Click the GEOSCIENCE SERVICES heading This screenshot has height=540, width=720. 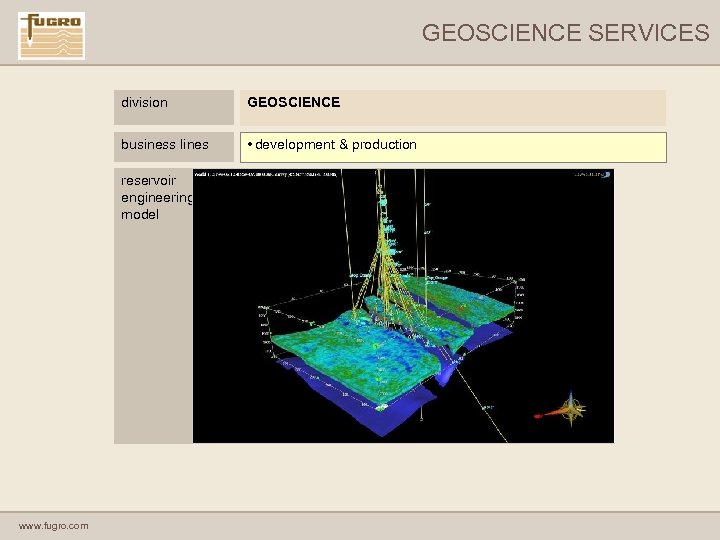(x=565, y=33)
